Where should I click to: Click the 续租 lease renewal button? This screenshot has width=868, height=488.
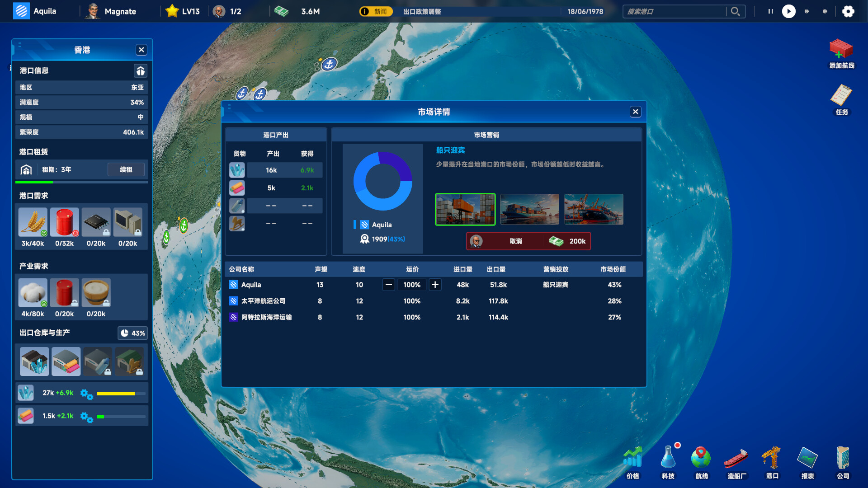click(126, 169)
